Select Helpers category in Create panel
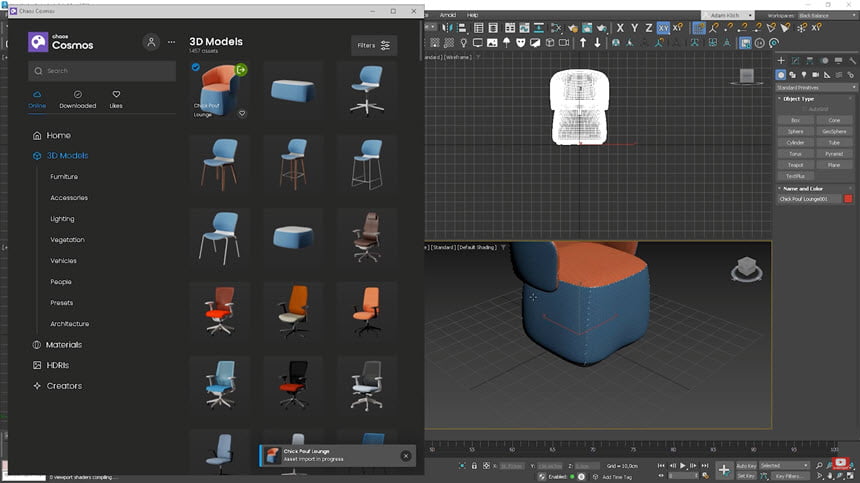860x483 pixels. pos(827,75)
